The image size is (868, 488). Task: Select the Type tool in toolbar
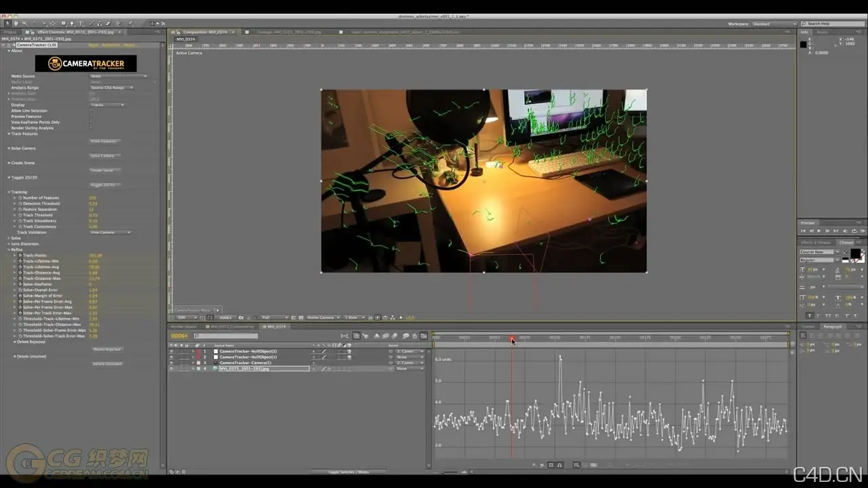tap(81, 24)
